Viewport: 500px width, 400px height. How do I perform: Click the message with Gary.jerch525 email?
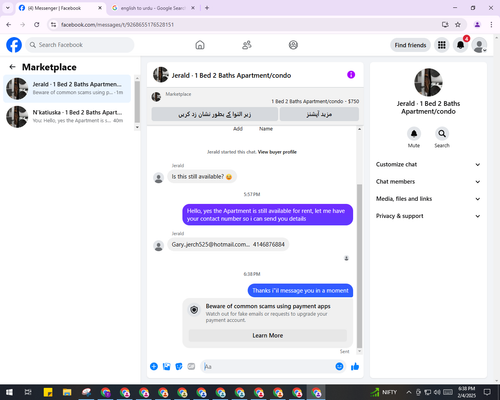[228, 245]
